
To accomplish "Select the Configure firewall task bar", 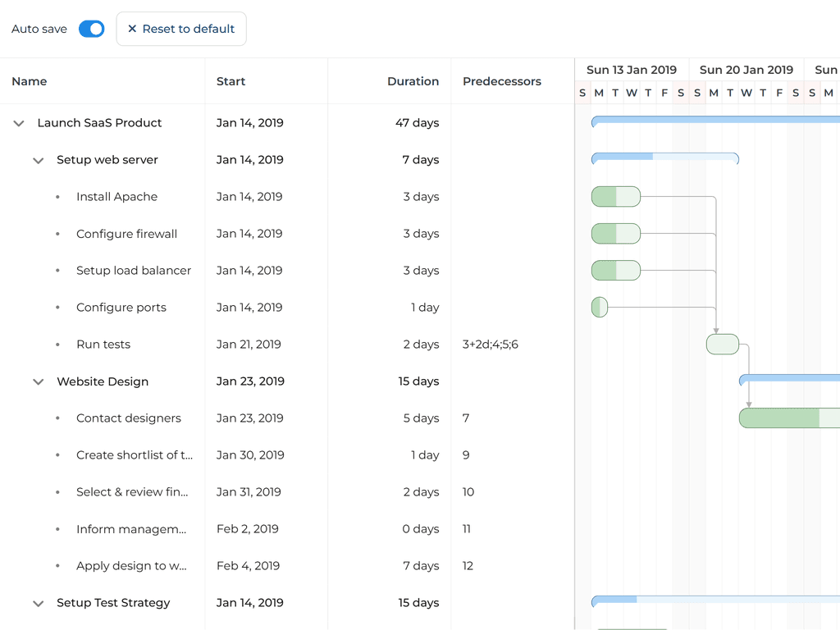I will click(x=615, y=234).
